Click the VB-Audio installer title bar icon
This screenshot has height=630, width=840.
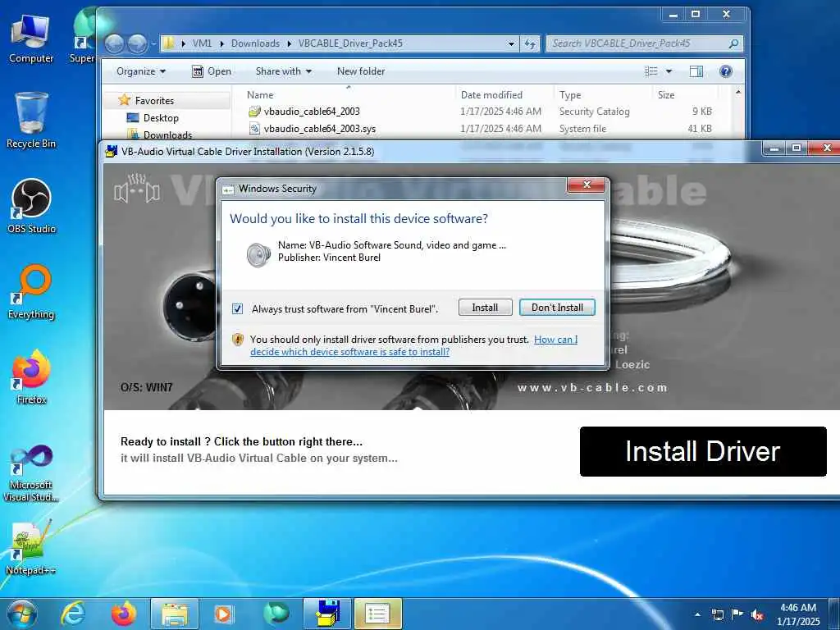[111, 152]
